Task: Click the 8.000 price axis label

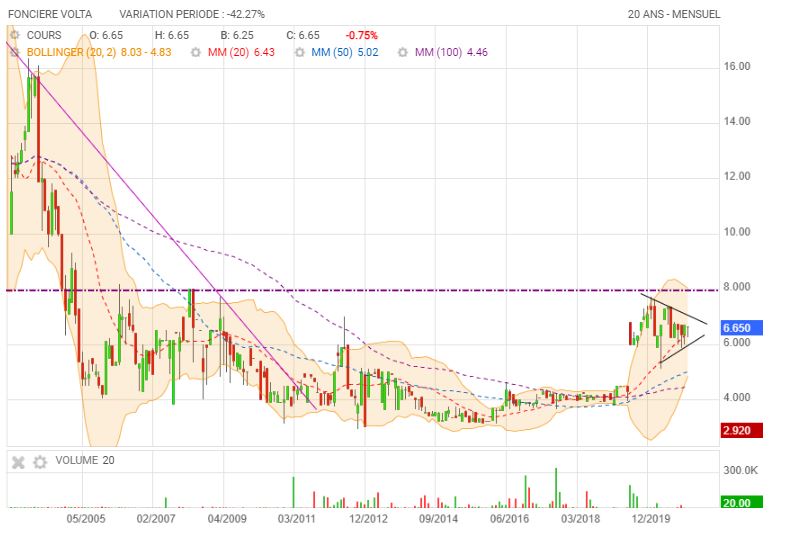Action: [736, 287]
